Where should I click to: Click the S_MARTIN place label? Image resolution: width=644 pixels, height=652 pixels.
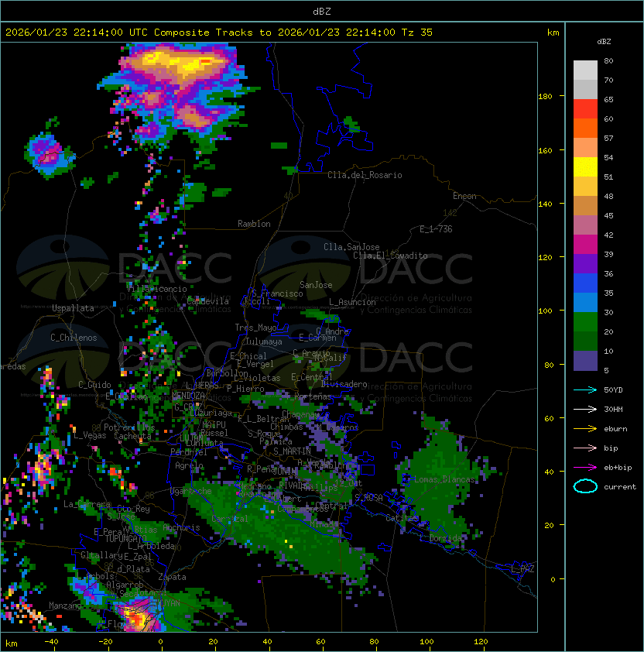[x=292, y=451]
